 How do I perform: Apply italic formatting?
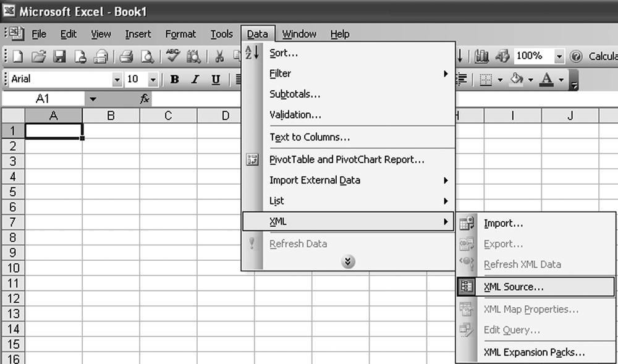click(195, 80)
